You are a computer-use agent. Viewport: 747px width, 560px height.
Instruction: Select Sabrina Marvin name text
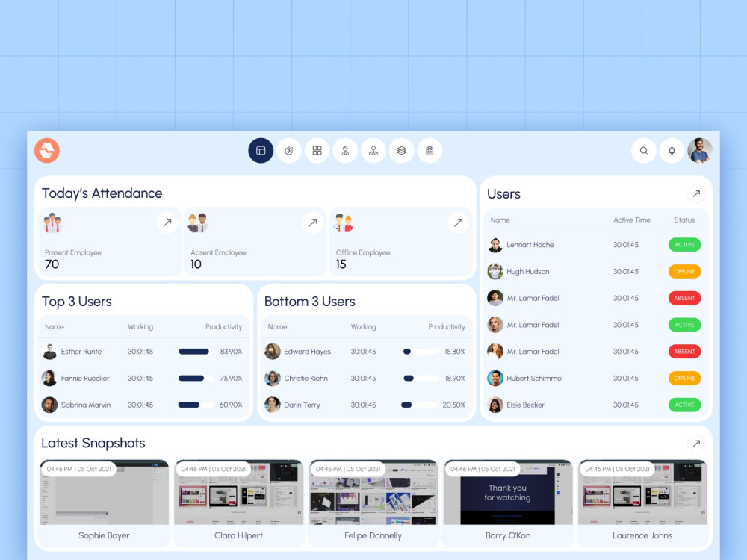[x=86, y=405]
